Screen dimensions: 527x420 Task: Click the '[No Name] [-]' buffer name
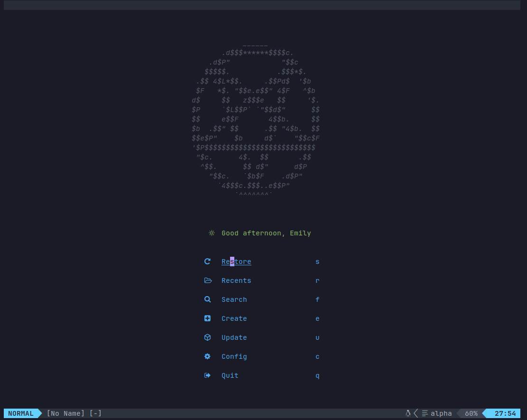pyautogui.click(x=74, y=413)
